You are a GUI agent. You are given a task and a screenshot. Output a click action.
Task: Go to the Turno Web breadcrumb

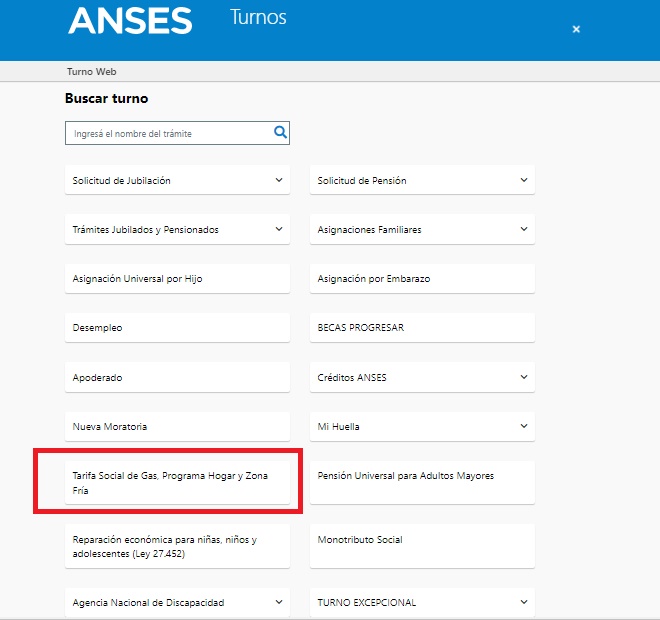pyautogui.click(x=91, y=72)
